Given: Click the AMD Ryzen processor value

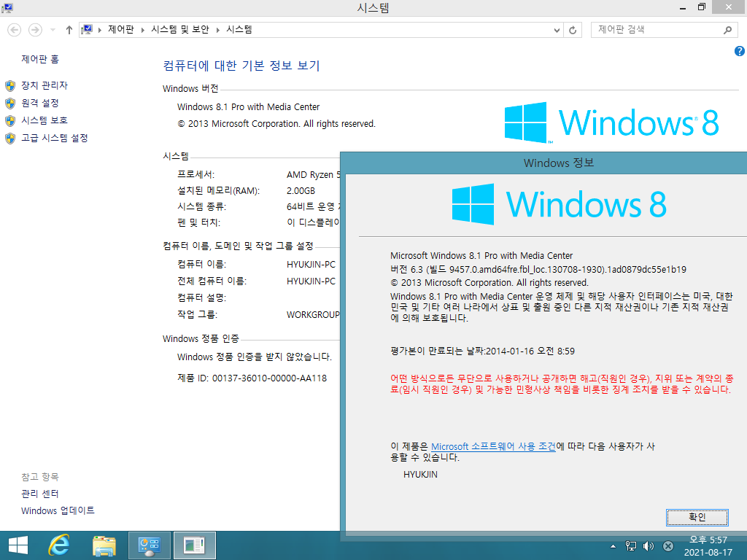Looking at the screenshot, I should tap(314, 174).
